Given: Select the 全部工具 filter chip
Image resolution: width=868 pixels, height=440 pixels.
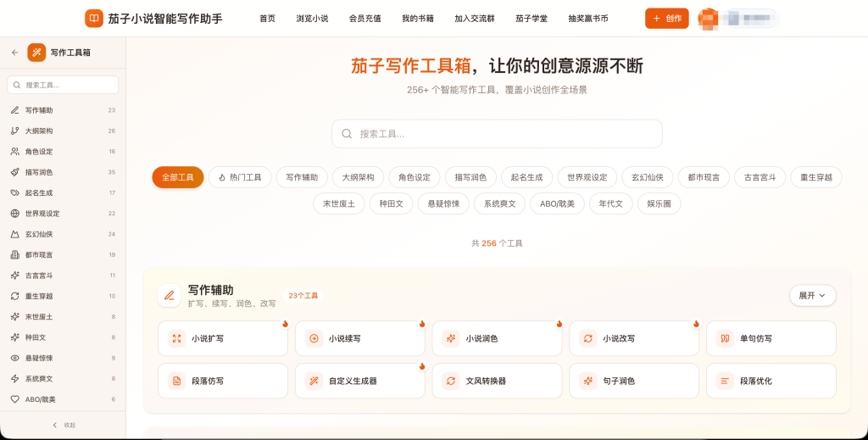Looking at the screenshot, I should tap(178, 177).
